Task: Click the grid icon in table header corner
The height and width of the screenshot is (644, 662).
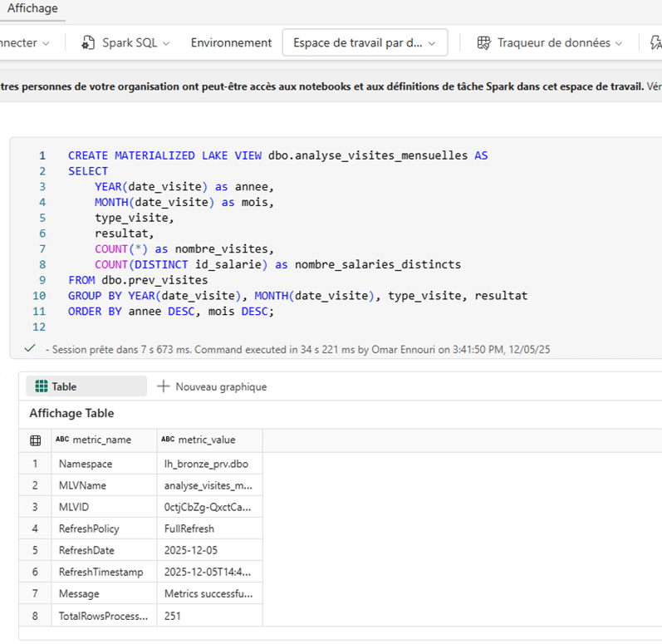Action: pyautogui.click(x=35, y=440)
